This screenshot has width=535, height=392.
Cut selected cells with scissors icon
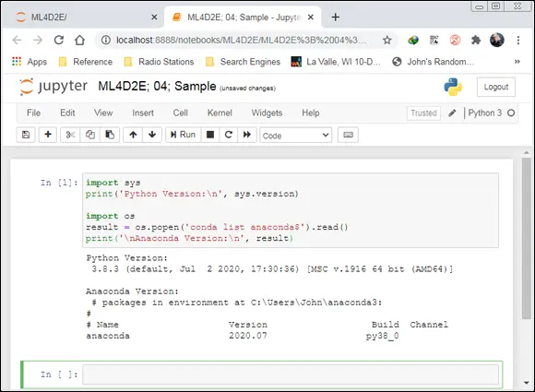70,135
